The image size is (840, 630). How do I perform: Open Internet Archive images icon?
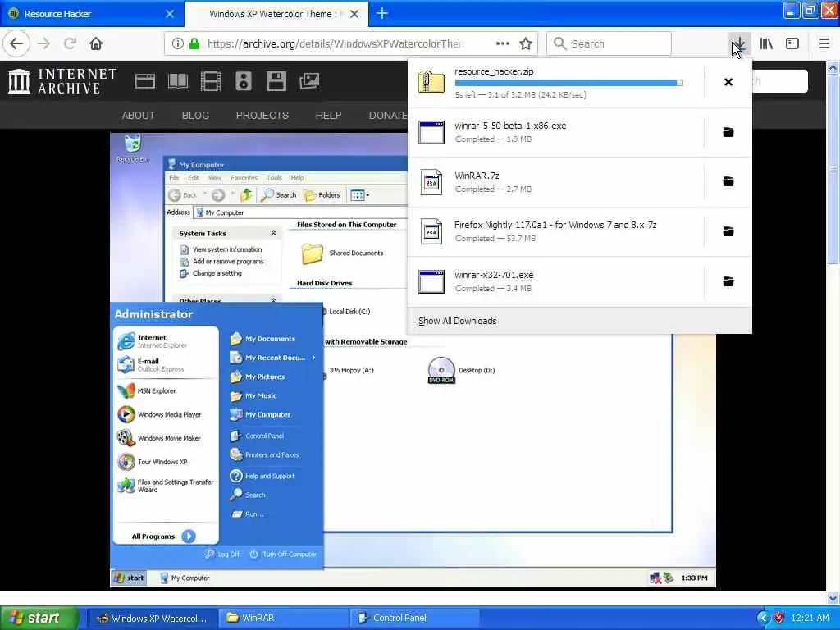pyautogui.click(x=309, y=81)
